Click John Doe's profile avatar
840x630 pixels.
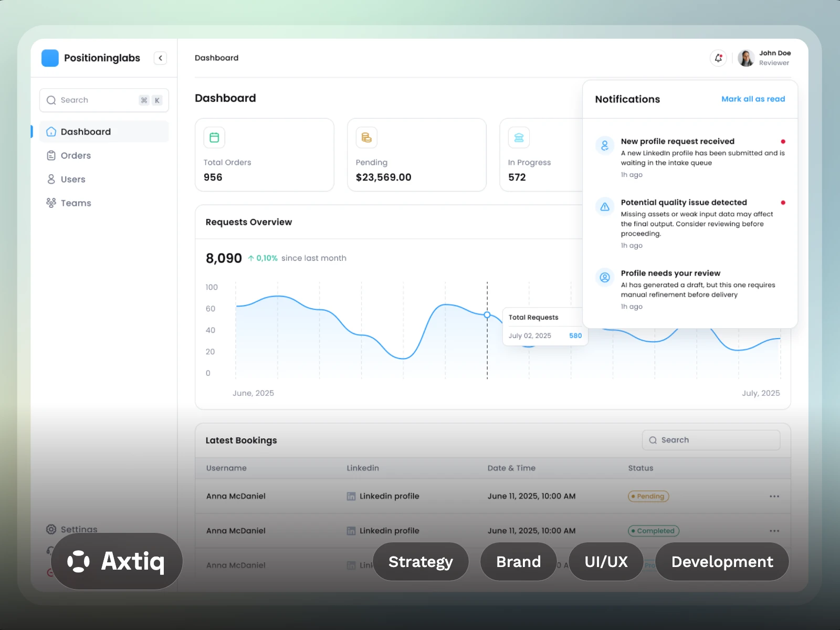pyautogui.click(x=746, y=58)
